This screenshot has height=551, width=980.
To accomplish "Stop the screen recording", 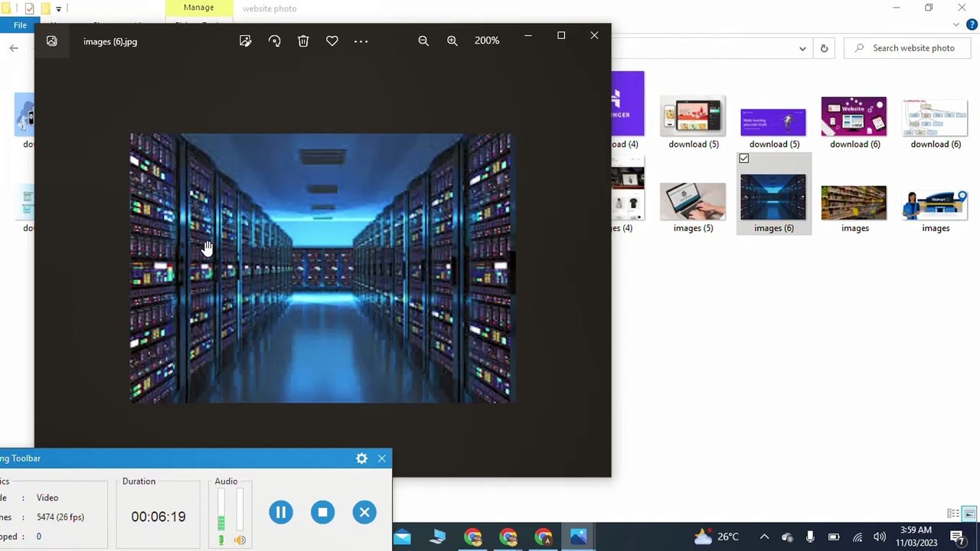I will (x=322, y=513).
